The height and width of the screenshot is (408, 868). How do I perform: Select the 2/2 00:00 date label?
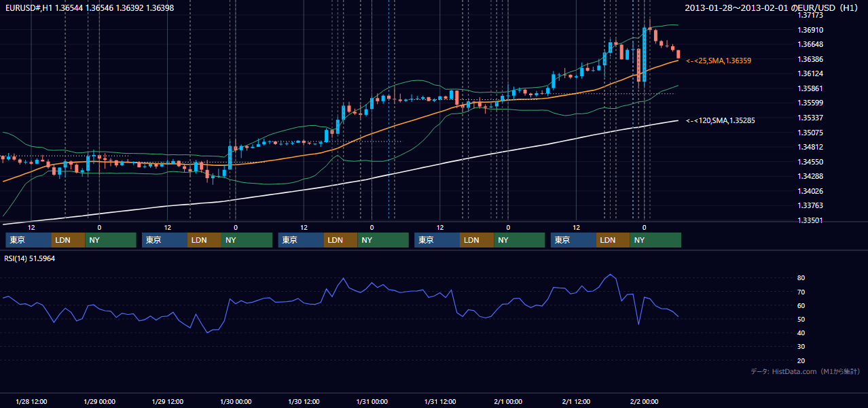click(644, 401)
